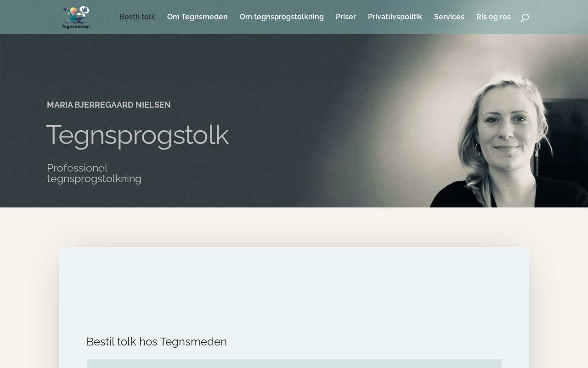The image size is (588, 368).
Task: Click the Professionel tegnsprogstolkning subtitle
Action: coord(94,173)
